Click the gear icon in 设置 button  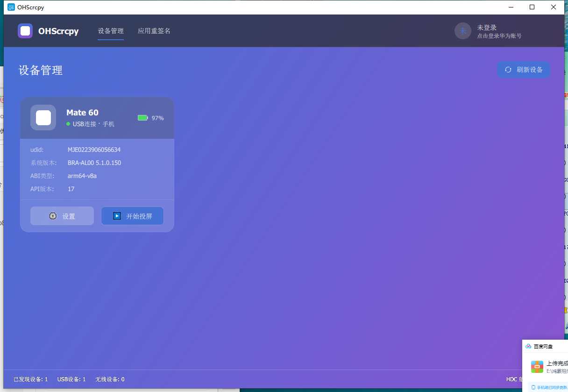pos(53,216)
